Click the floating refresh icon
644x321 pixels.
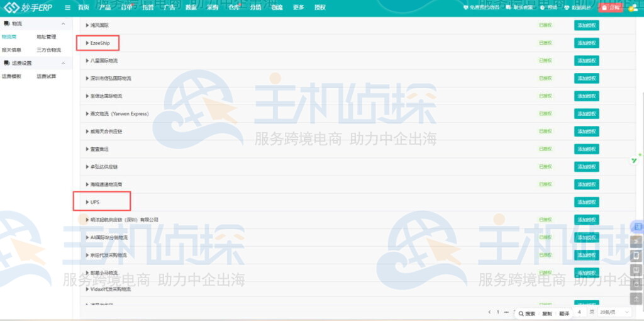(x=636, y=284)
